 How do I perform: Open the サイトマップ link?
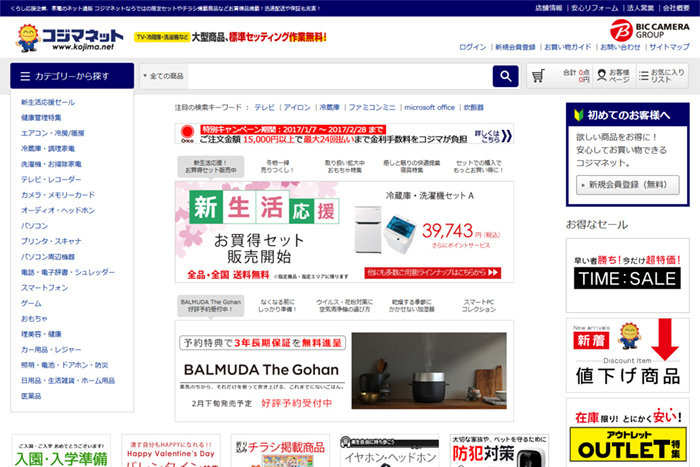(669, 47)
